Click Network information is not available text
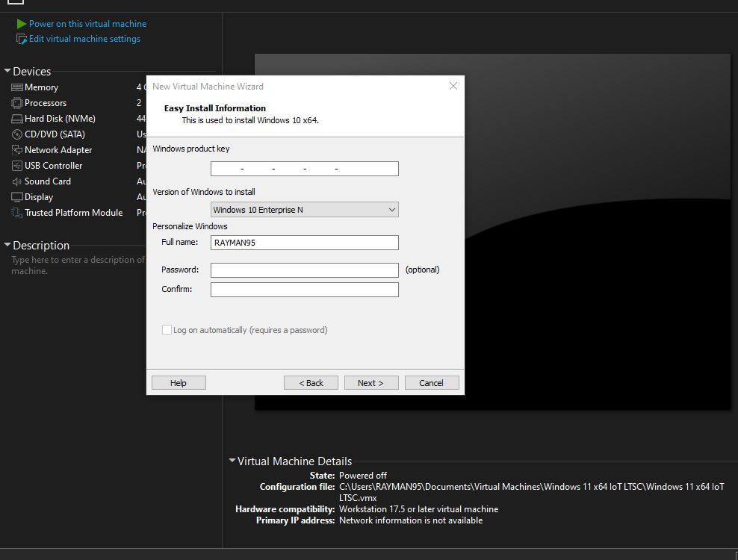Screen dimensions: 738x560 pos(411,520)
